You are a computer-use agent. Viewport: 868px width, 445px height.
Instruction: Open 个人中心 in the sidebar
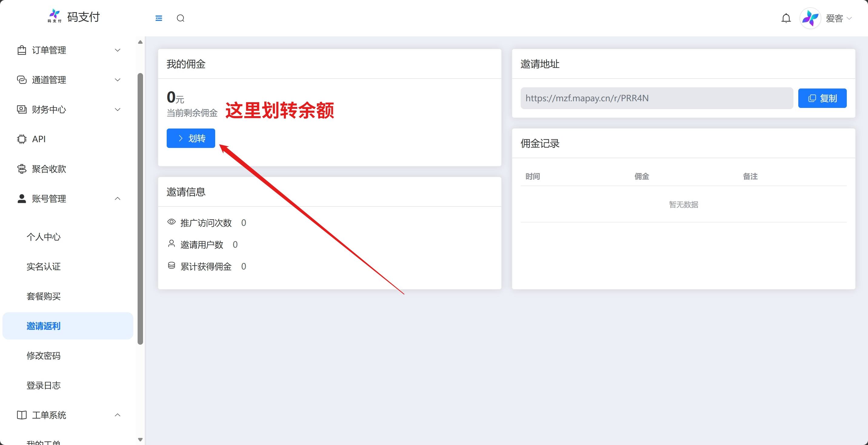coord(43,237)
